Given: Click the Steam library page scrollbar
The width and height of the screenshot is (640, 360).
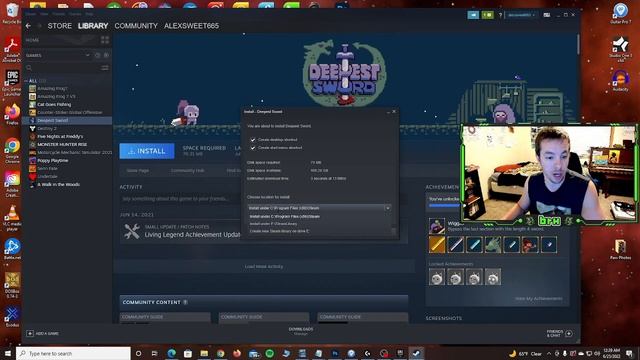Looking at the screenshot, I should tap(578, 44).
